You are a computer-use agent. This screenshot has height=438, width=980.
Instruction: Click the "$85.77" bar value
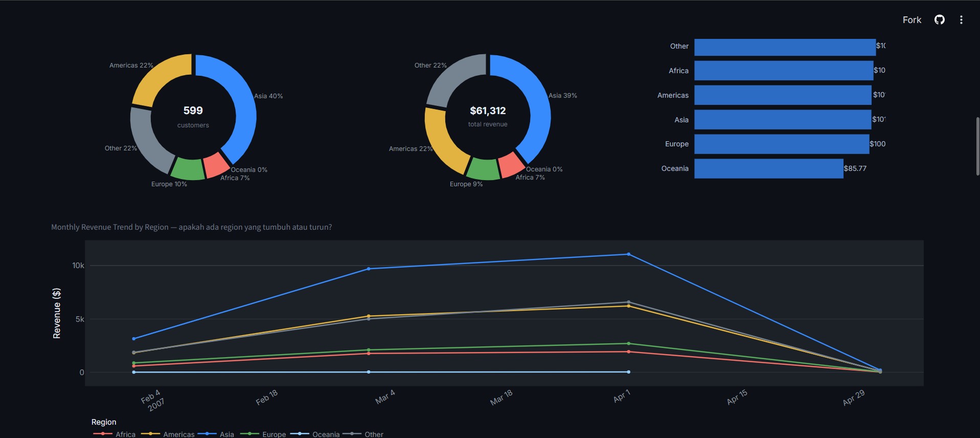(855, 168)
